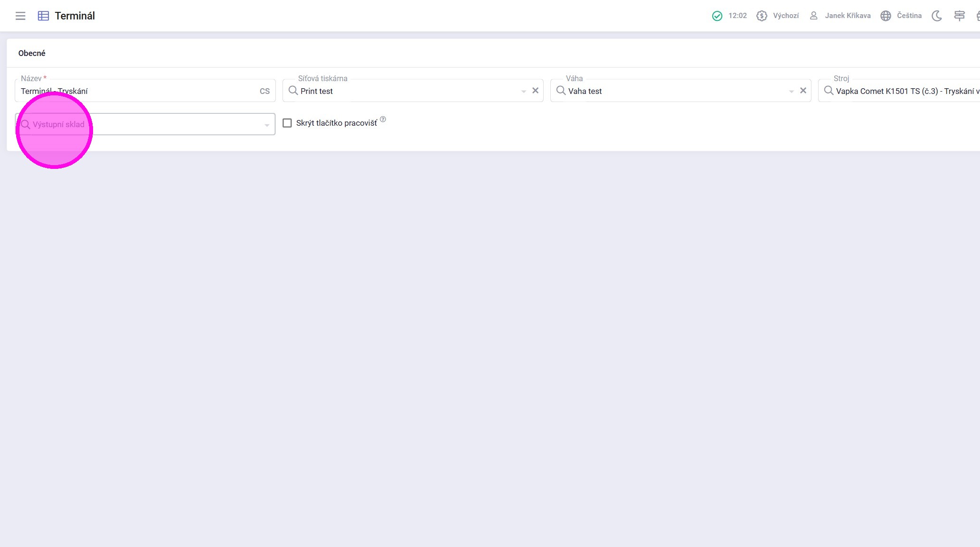980x547 pixels.
Task: Click the Výchozí label in header
Action: [785, 16]
